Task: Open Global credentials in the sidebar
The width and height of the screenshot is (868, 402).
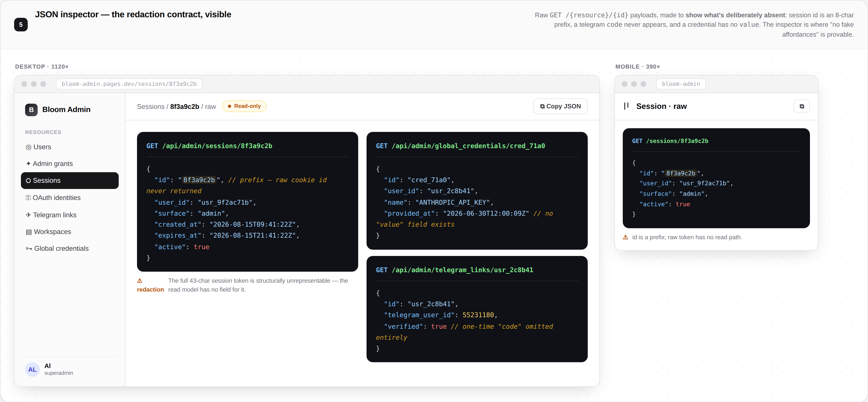Action: 70,249
